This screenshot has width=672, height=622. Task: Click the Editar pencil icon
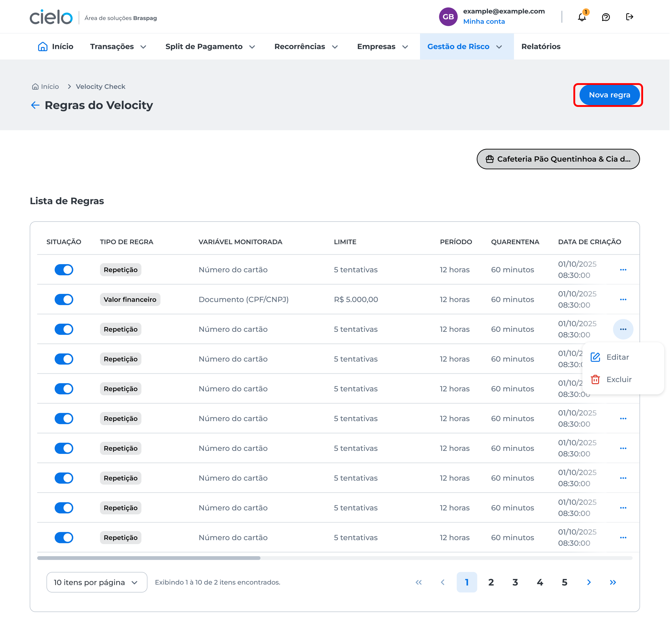pyautogui.click(x=595, y=357)
